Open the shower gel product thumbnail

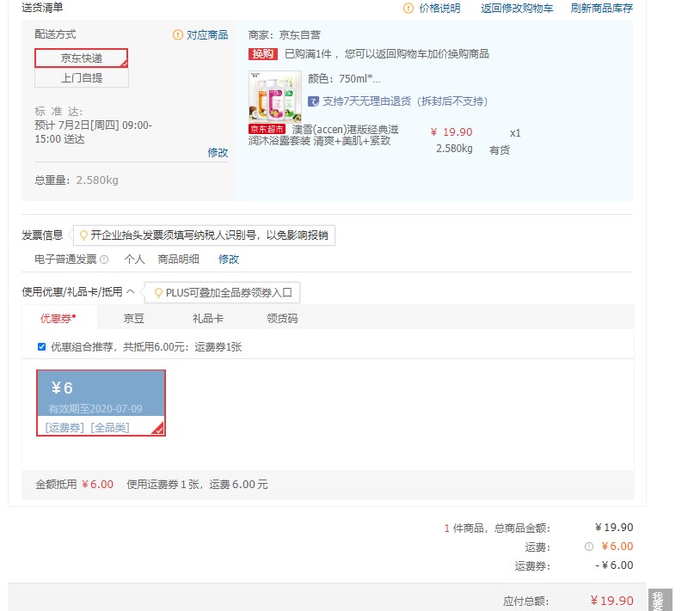(274, 97)
